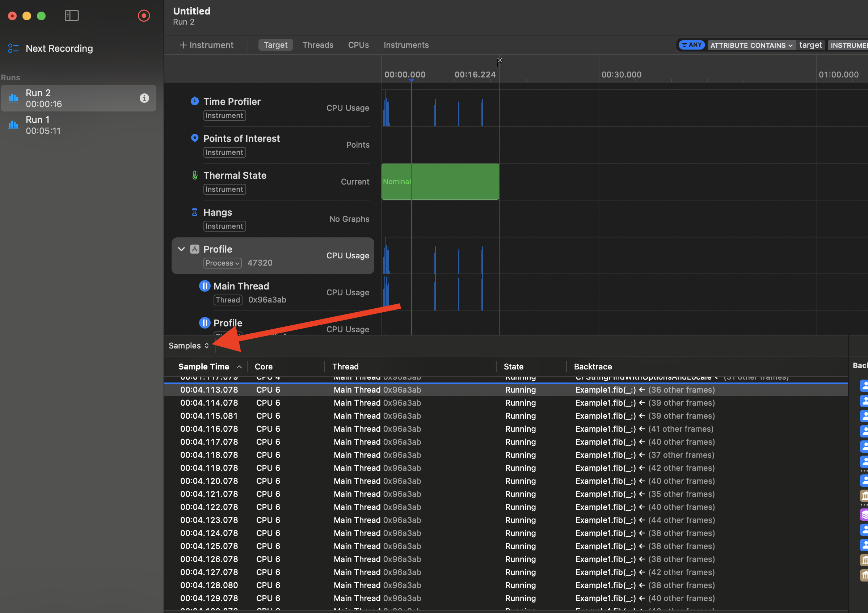Click the Thermal State thermometer icon
This screenshot has height=613, width=868.
pos(195,176)
